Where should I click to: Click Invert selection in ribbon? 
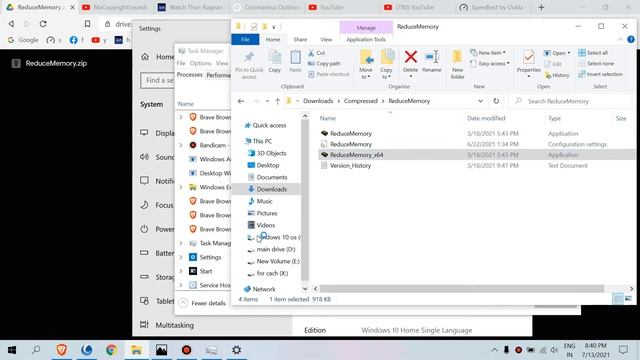click(600, 74)
